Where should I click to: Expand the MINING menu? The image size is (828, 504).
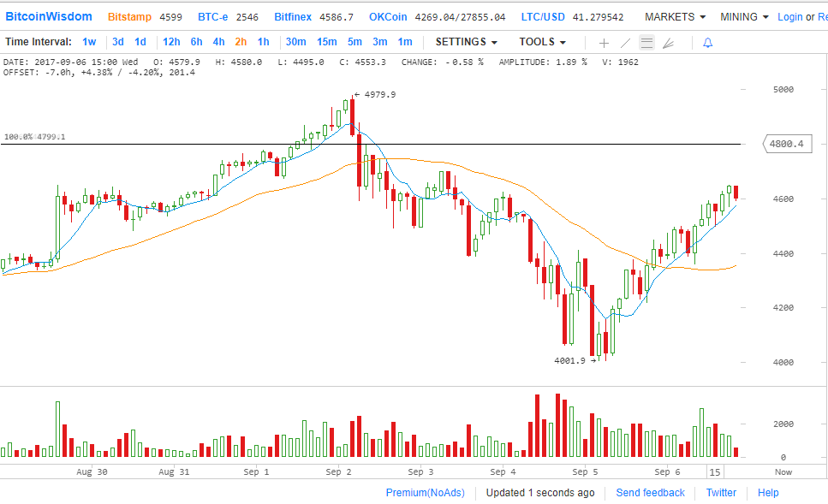[x=743, y=17]
